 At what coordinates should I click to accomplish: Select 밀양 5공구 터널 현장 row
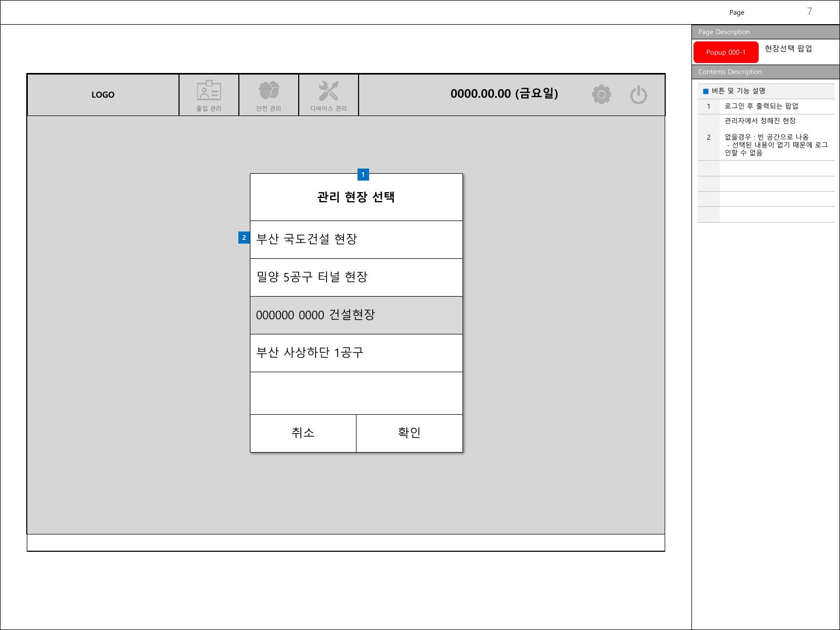[356, 277]
